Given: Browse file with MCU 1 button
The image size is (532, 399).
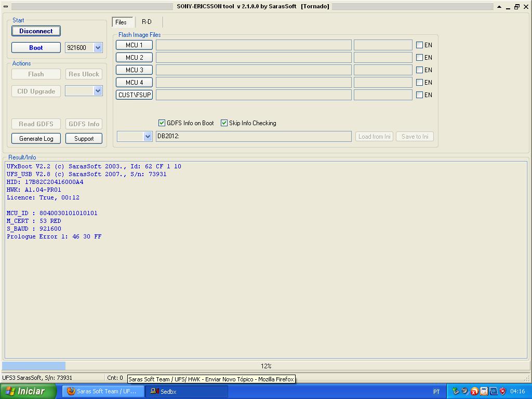Looking at the screenshot, I should (x=135, y=45).
